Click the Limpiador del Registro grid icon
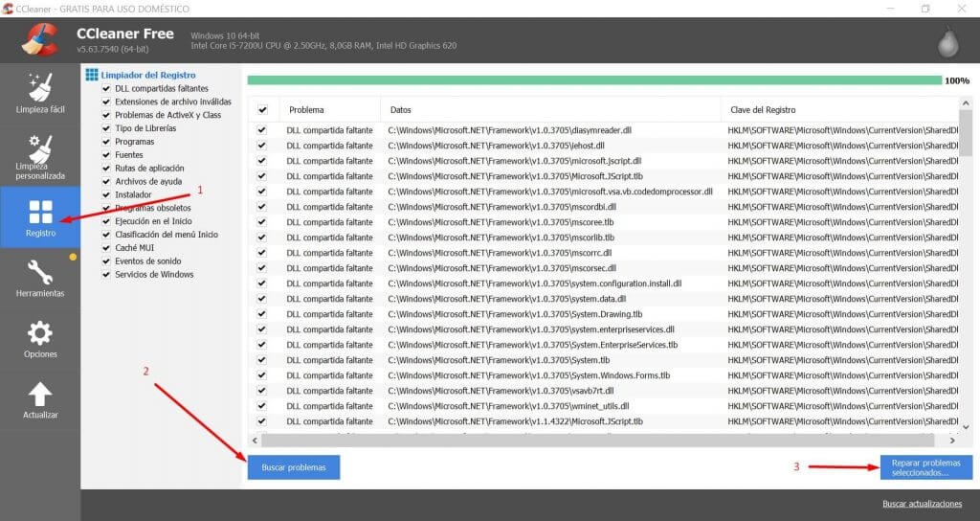 point(92,75)
